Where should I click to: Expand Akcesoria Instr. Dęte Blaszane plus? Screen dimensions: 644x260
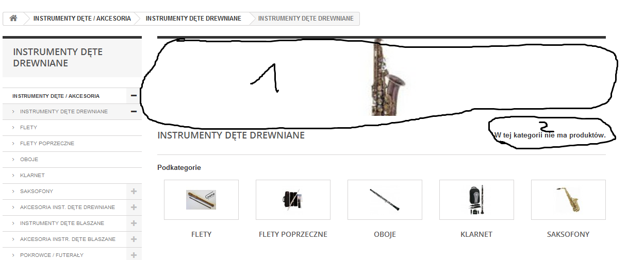coord(134,239)
